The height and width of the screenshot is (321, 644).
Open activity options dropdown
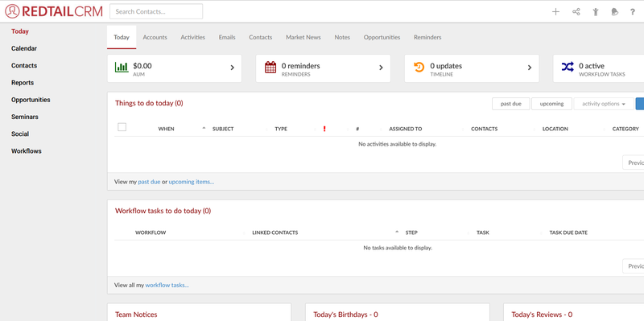click(x=603, y=104)
